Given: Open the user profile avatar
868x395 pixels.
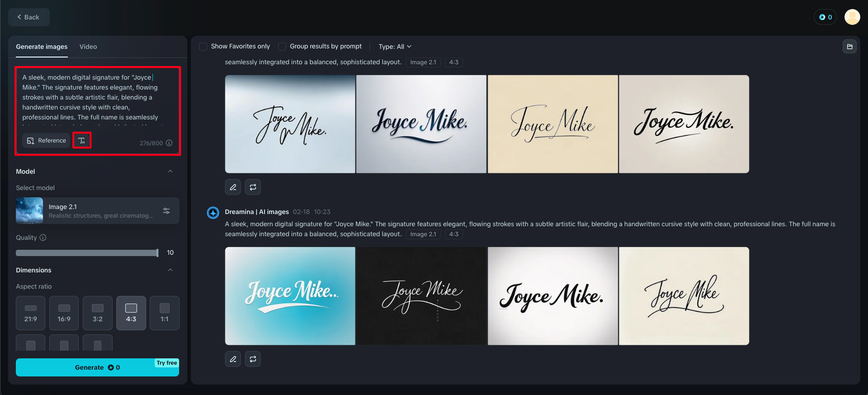Looking at the screenshot, I should click(x=852, y=17).
